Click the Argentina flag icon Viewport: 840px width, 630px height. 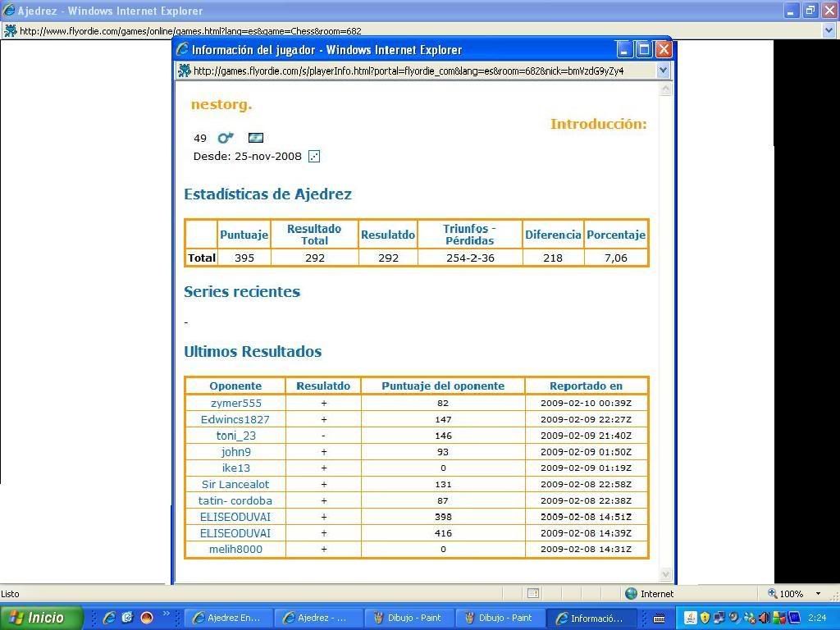click(256, 138)
